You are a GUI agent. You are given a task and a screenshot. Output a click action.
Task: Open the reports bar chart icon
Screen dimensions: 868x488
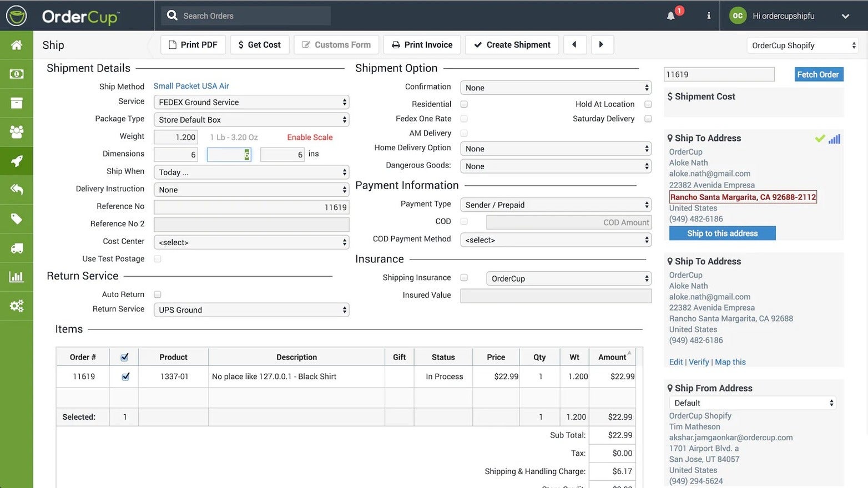[17, 277]
